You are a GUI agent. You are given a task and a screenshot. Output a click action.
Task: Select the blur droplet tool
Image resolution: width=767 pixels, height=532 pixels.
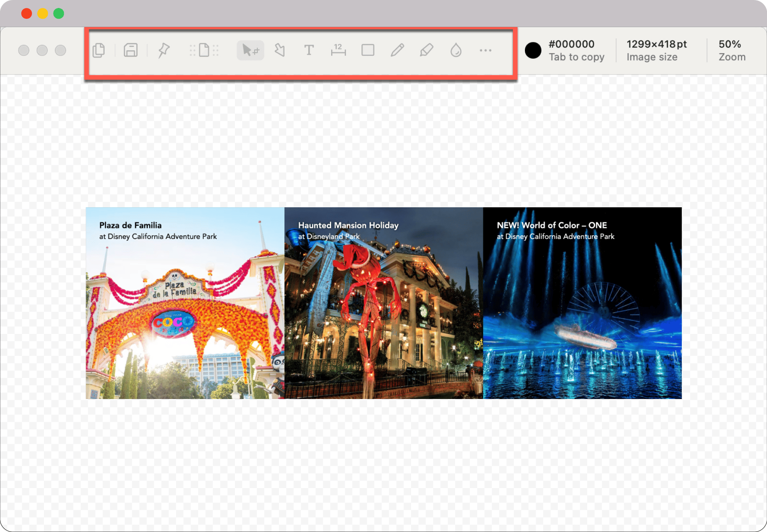[x=456, y=50]
